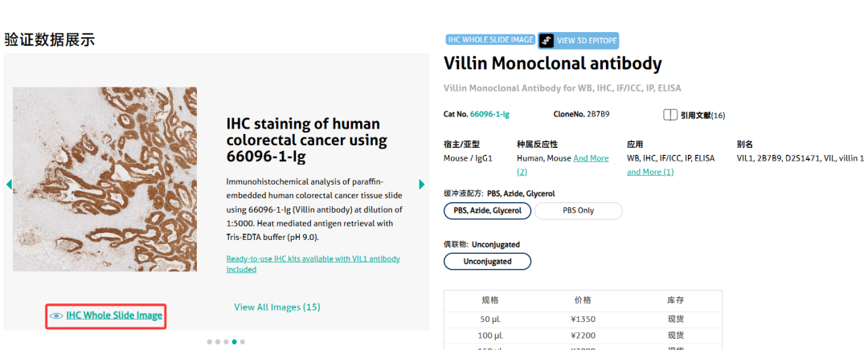Click the IHC WHOLE SLIDE IMAGE badge

[x=490, y=40]
